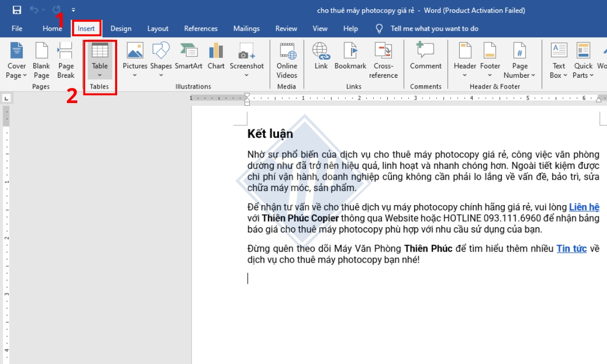The image size is (607, 364).
Task: Add a new Comment
Action: coord(426,57)
